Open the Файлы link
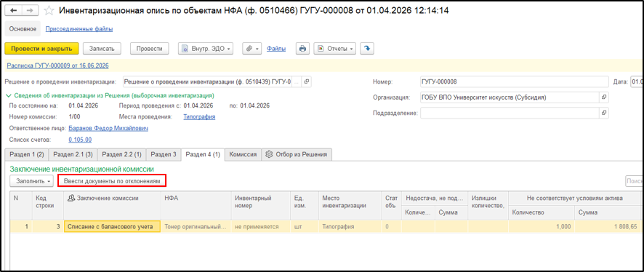This screenshot has height=272, width=644. coord(276,49)
